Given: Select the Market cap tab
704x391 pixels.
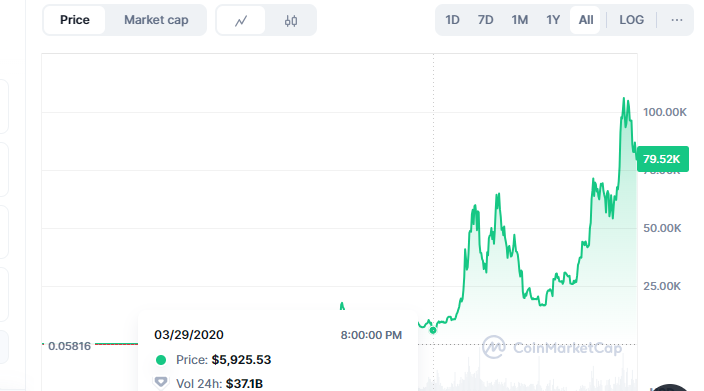Looking at the screenshot, I should pyautogui.click(x=156, y=20).
